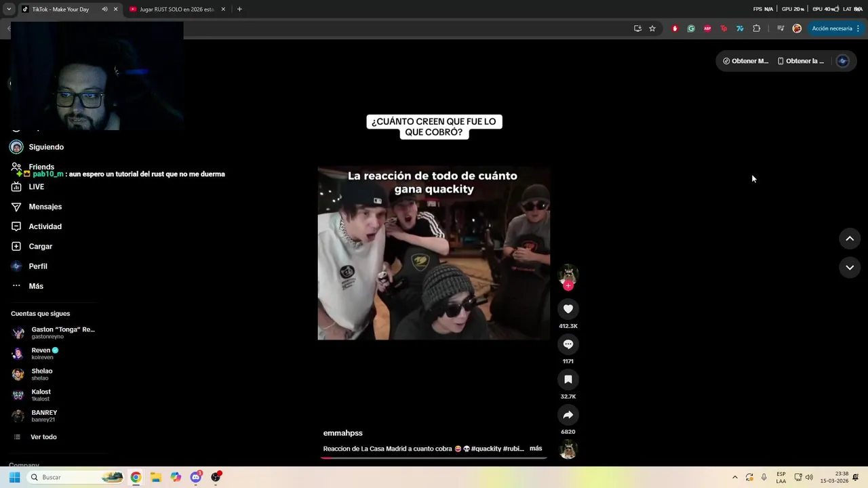
Task: Click Obtener M... coins button
Action: coord(745,61)
